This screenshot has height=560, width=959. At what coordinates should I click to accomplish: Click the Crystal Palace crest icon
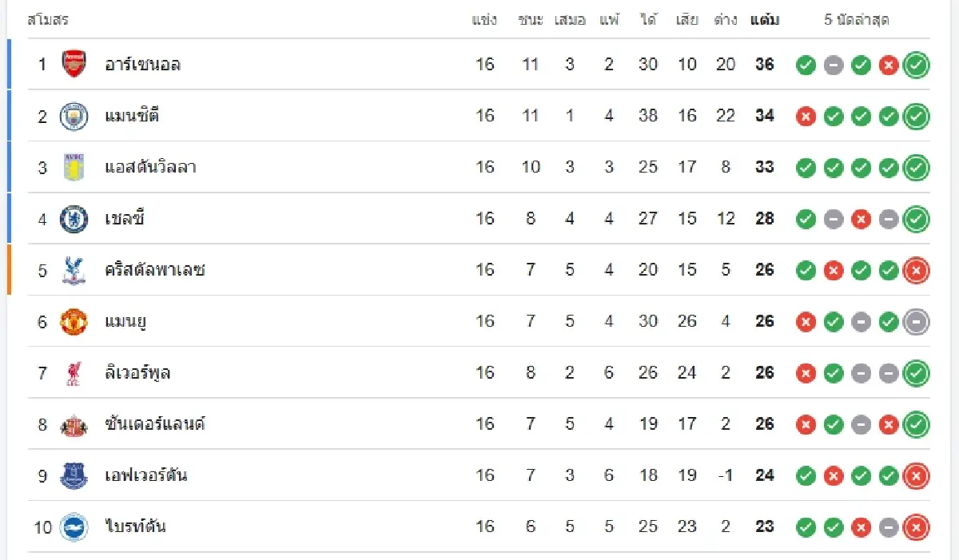coord(74,270)
